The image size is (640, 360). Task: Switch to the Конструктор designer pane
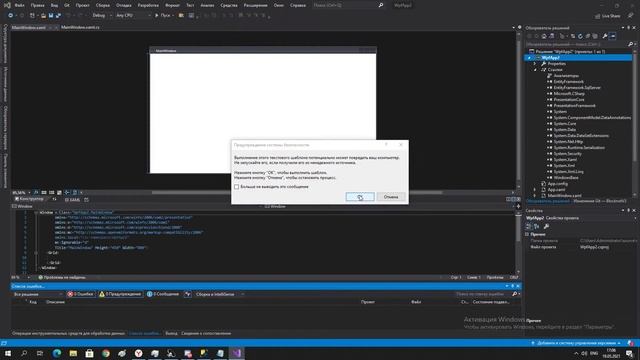[29, 199]
